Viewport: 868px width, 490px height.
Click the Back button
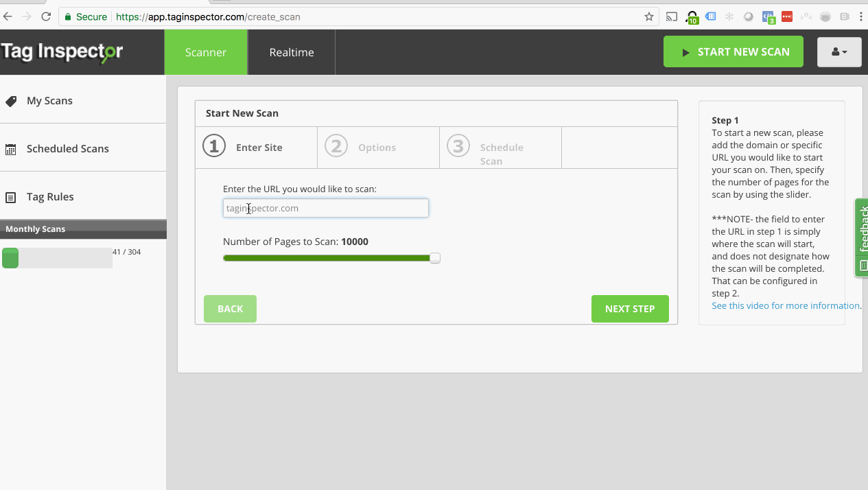(230, 309)
